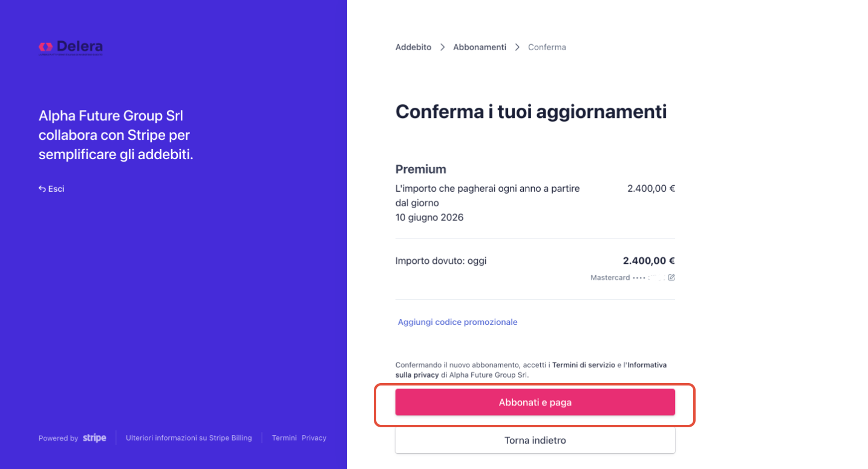Screen dimensions: 868x469
Task: Open the footer Privacy link
Action: 314,438
